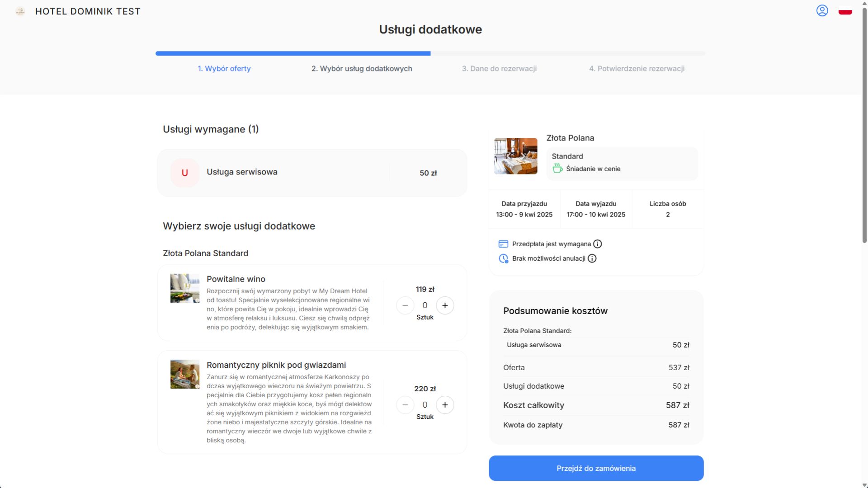Click the Hotel Dominik Test logo
The image size is (868, 488).
(77, 11)
